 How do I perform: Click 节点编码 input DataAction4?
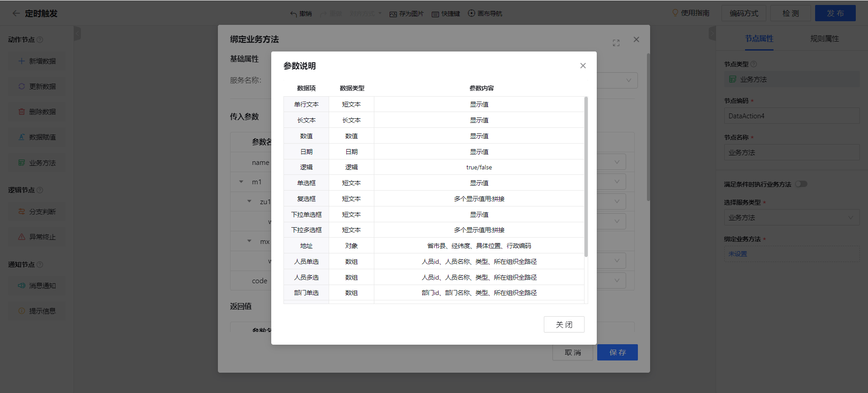tap(792, 116)
